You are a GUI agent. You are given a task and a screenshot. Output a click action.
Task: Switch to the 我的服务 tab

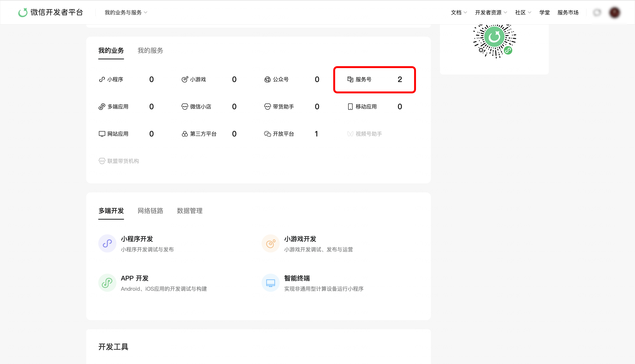click(150, 50)
